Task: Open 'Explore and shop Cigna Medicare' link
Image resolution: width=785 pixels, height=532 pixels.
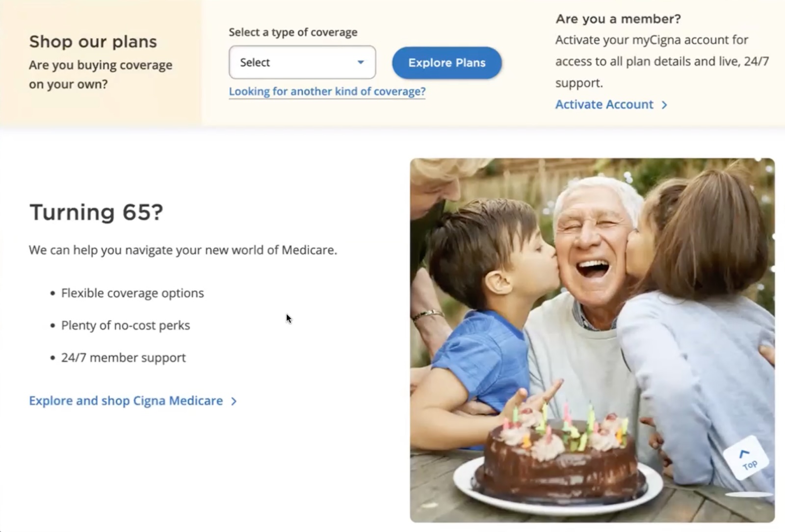Action: (133, 401)
